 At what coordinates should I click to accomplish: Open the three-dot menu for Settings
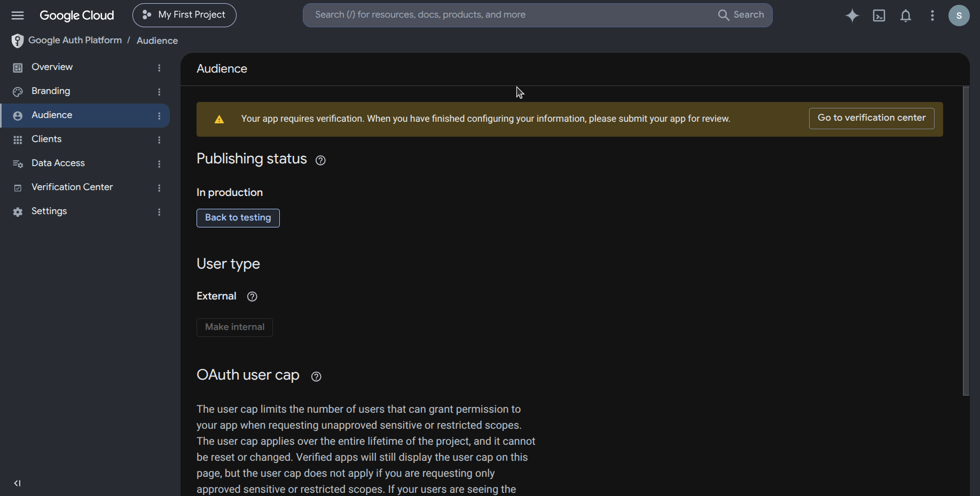(159, 212)
